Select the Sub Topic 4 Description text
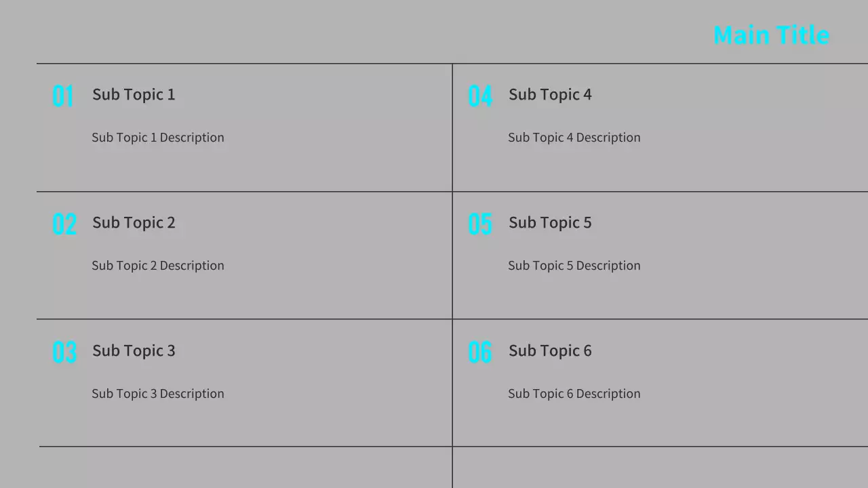The image size is (868, 488). 574,138
